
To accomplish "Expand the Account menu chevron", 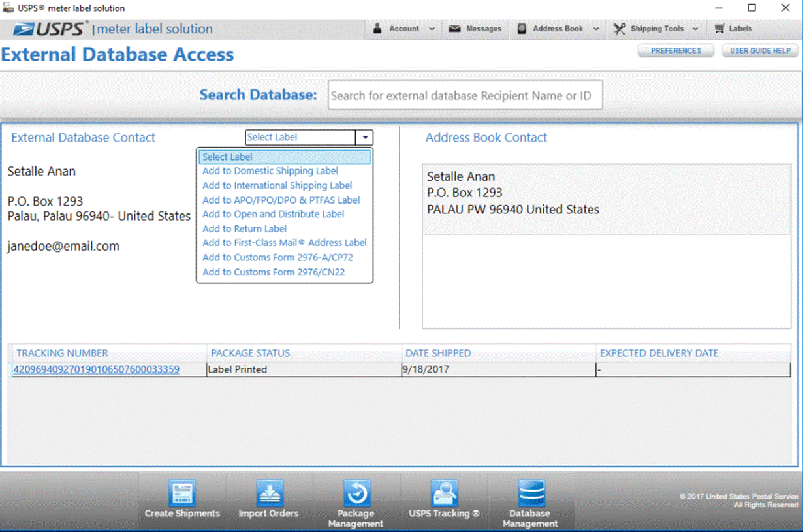I will pos(432,29).
